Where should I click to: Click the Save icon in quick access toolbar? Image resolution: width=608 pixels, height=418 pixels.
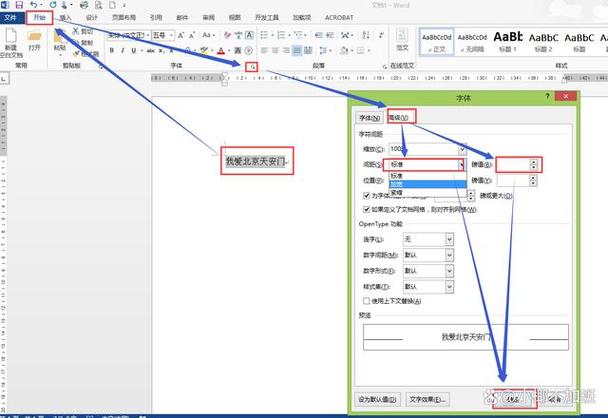click(19, 5)
